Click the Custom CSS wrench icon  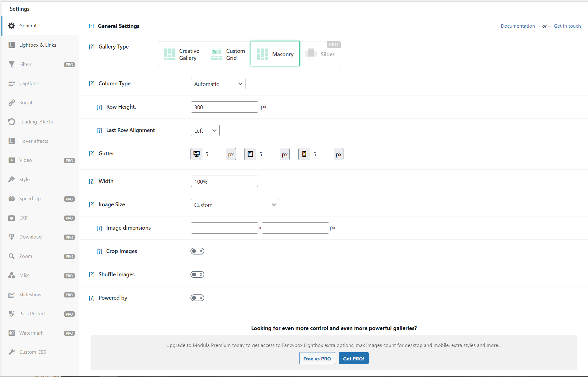point(12,352)
